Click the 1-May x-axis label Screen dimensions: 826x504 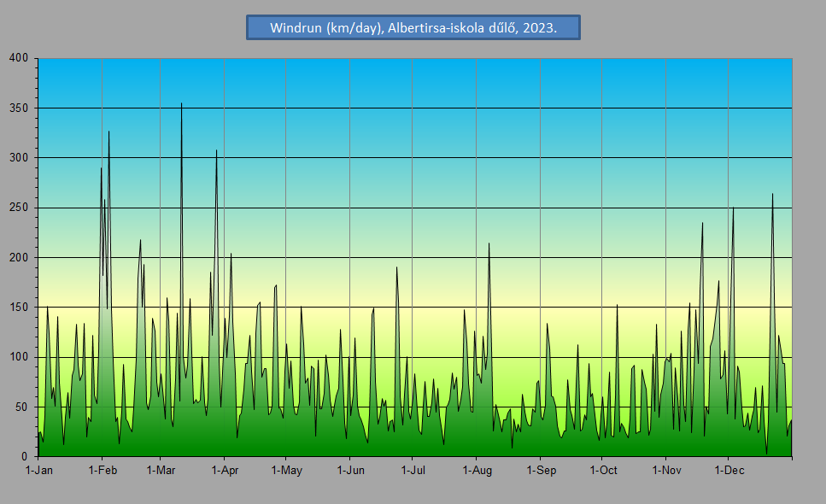coord(286,470)
